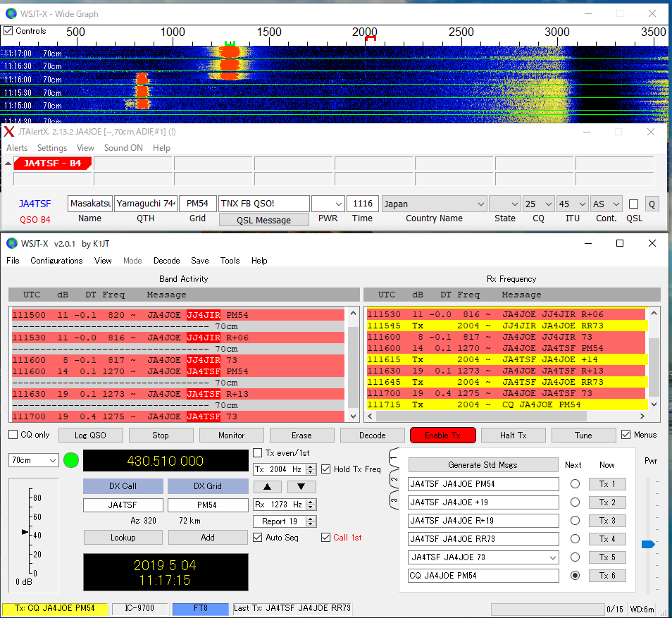Toggle the Tx even/1st checkbox
The width and height of the screenshot is (672, 618).
(258, 453)
